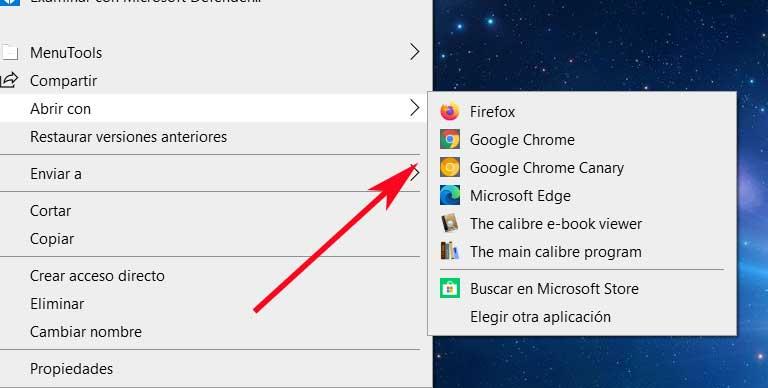Click the Firefox icon in the submenu
The height and width of the screenshot is (388, 768).
[x=450, y=112]
